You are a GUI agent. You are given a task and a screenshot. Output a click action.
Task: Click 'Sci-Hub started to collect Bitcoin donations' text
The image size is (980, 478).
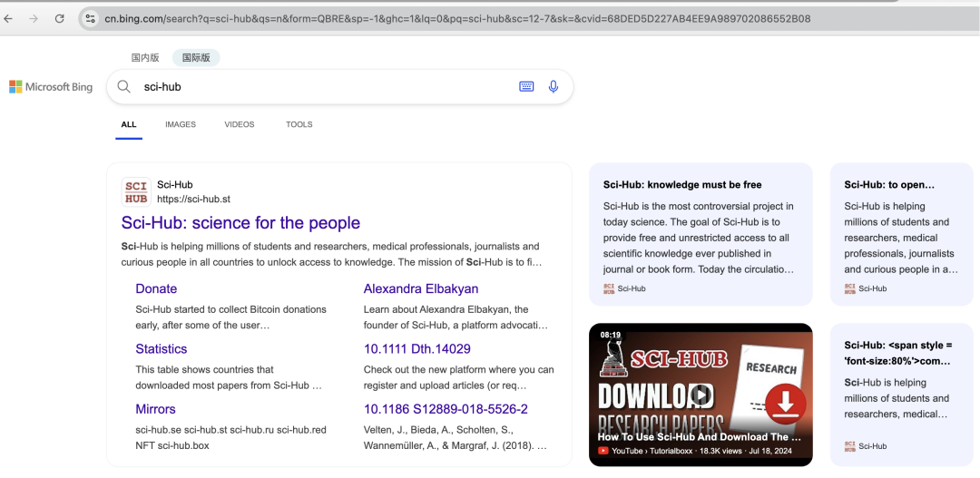pyautogui.click(x=231, y=317)
